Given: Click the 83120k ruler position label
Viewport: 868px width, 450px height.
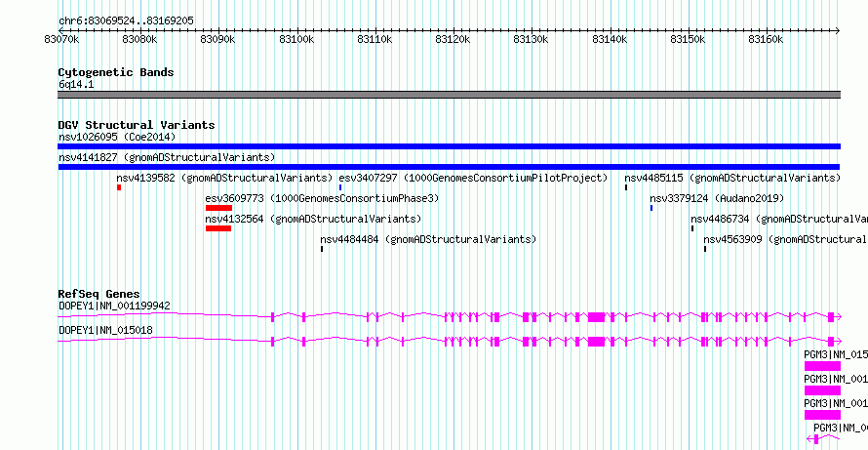Looking at the screenshot, I should point(453,39).
